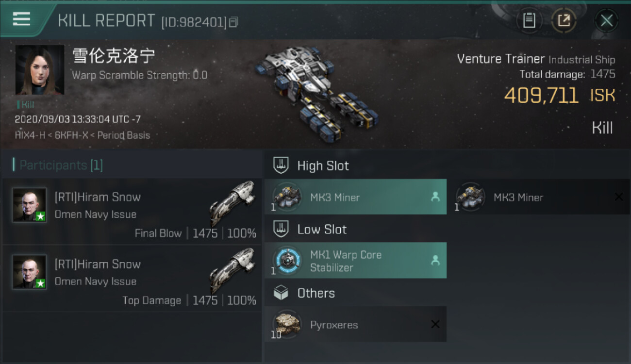631x364 pixels.
Task: Select the dropped MK3 Miner module
Action: click(x=355, y=197)
